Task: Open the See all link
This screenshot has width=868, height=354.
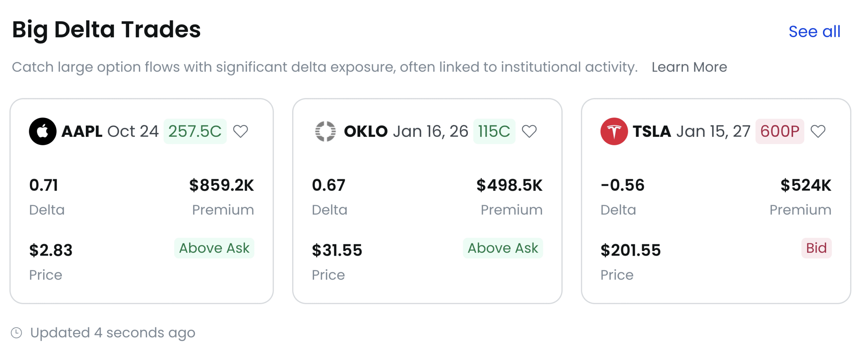Action: [814, 32]
